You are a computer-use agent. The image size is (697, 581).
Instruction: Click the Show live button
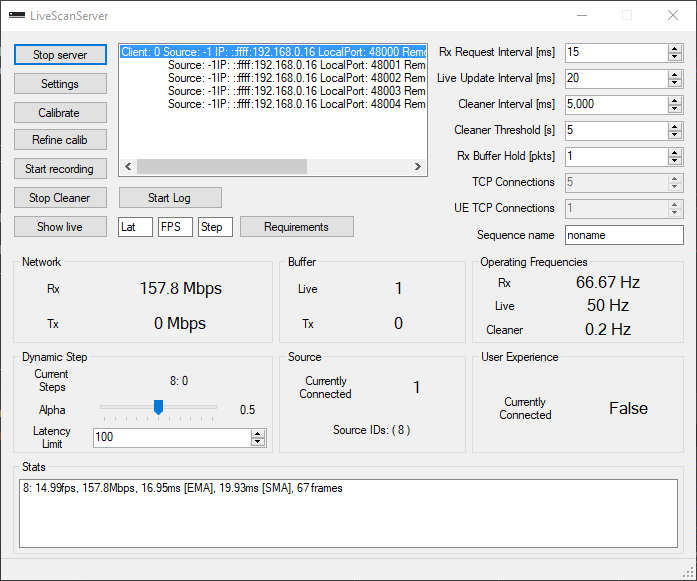click(x=60, y=227)
